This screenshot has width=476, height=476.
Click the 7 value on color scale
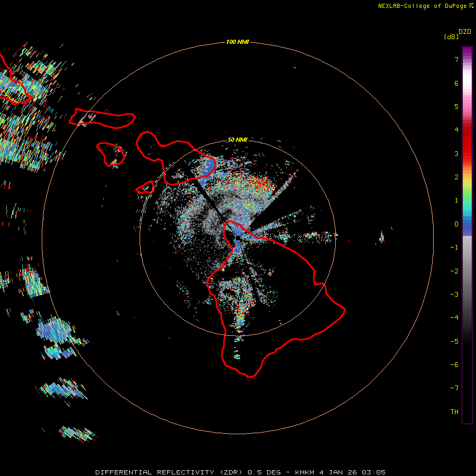456,59
